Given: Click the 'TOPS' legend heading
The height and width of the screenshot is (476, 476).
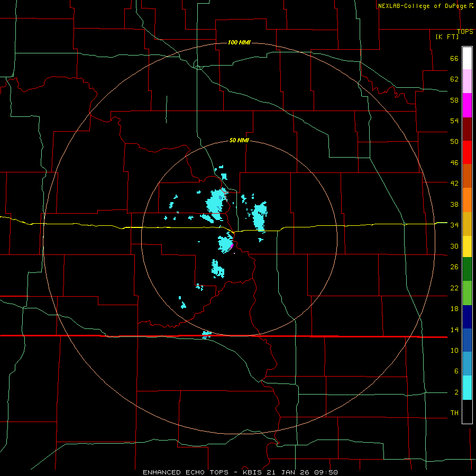Looking at the screenshot, I should pos(465,32).
